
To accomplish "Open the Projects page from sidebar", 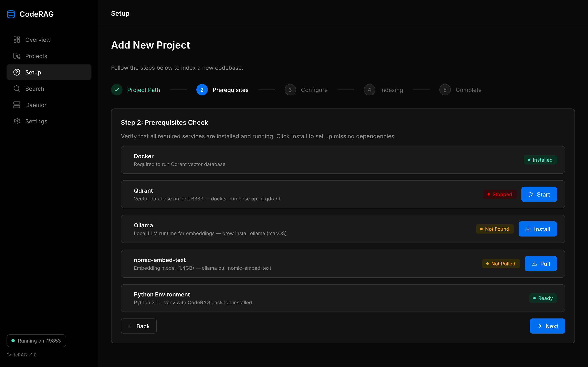I will click(36, 56).
